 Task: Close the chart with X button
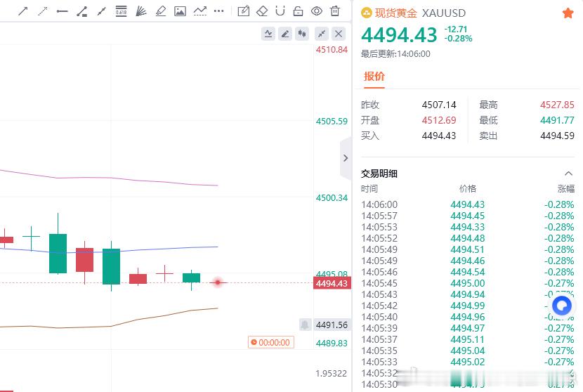(x=339, y=34)
